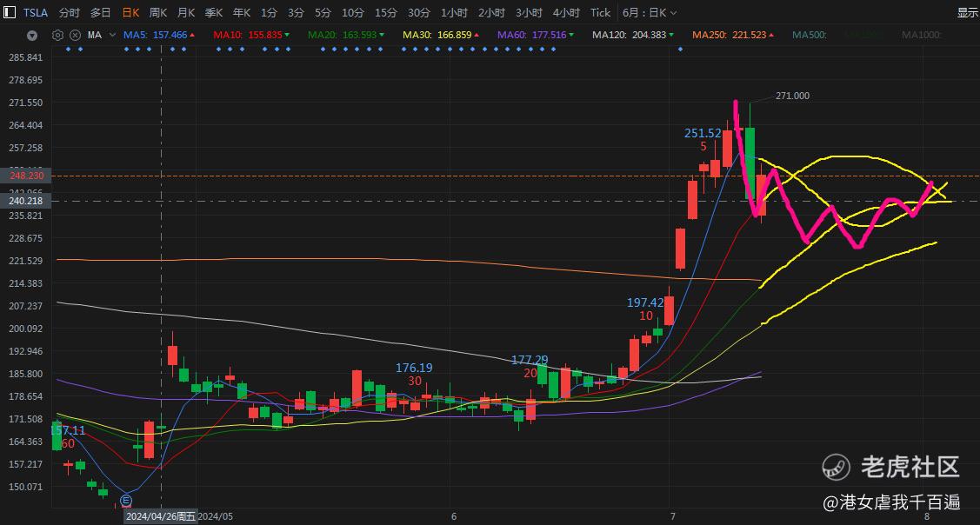This screenshot has height=525, width=980.
Task: Switch to the 多日 multi-day view
Action: 101,12
